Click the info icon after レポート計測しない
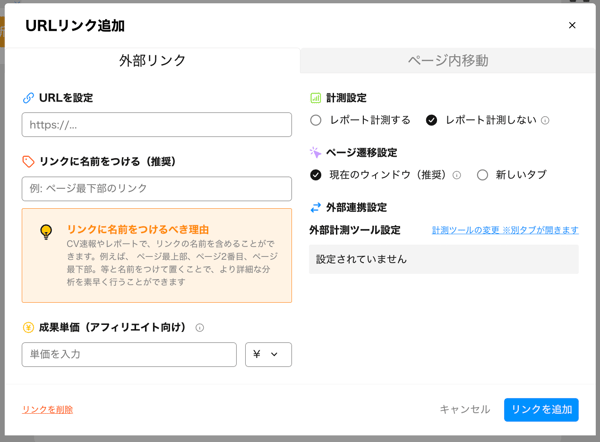 [545, 121]
